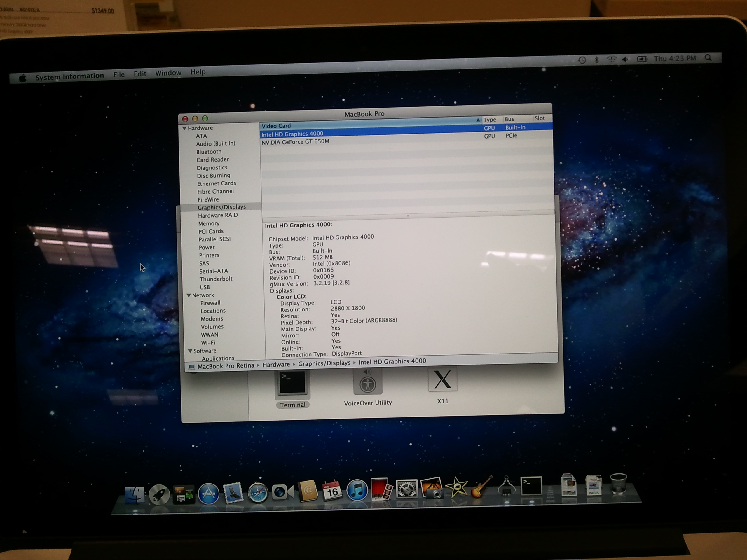747x560 pixels.
Task: Open FaceTime camera icon in dock
Action: coord(282,492)
